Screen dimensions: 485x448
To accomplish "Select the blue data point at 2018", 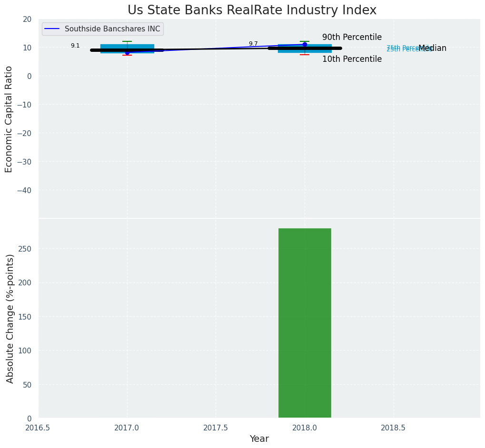I will 305,45.
